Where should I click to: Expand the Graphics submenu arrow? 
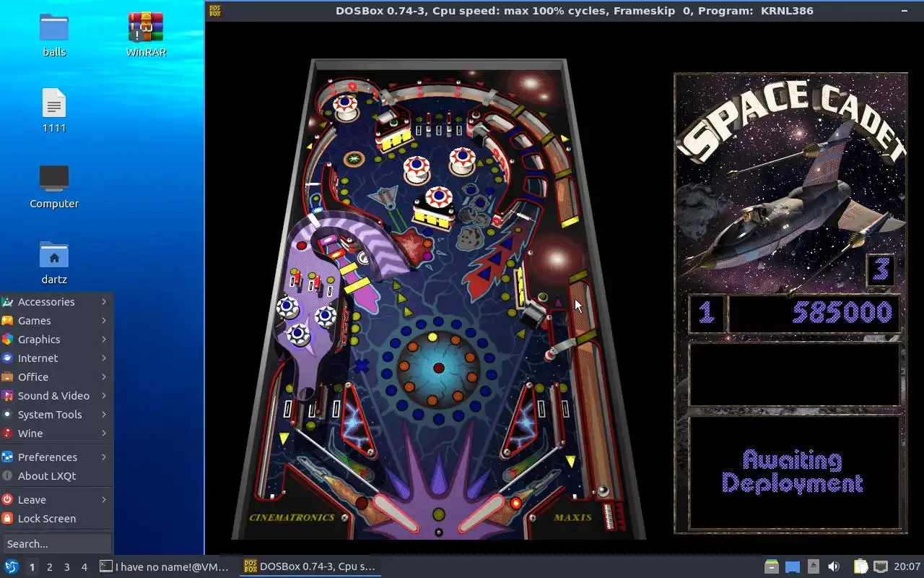(104, 339)
